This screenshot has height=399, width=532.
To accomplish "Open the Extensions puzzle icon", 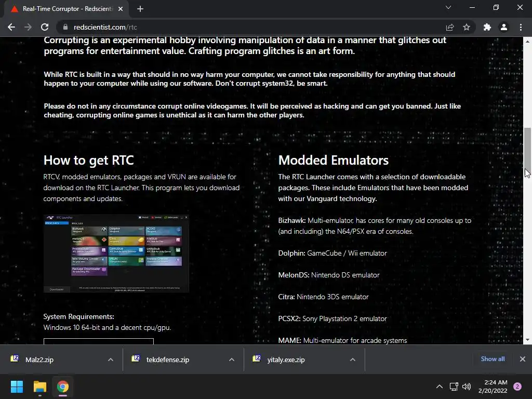I will [x=487, y=27].
